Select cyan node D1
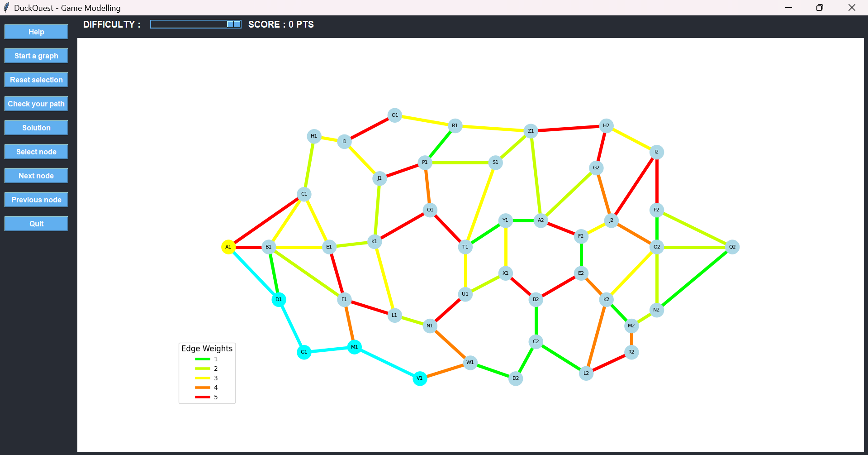868x455 pixels. tap(279, 299)
